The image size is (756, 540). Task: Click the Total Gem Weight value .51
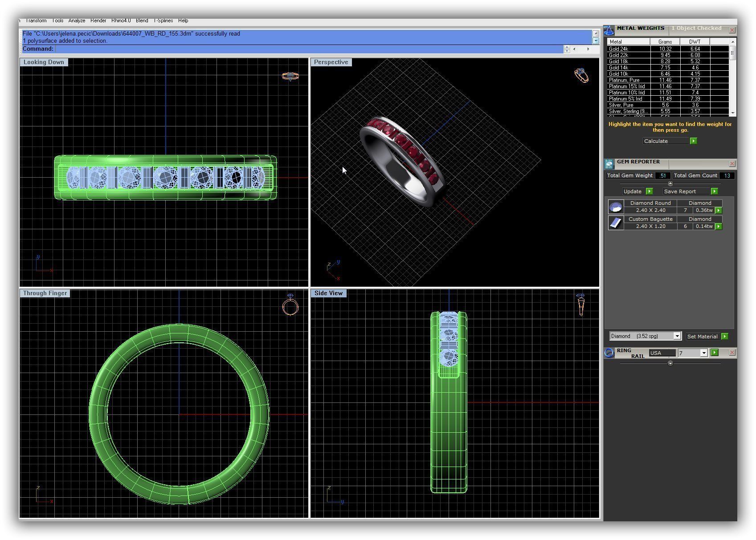[662, 176]
